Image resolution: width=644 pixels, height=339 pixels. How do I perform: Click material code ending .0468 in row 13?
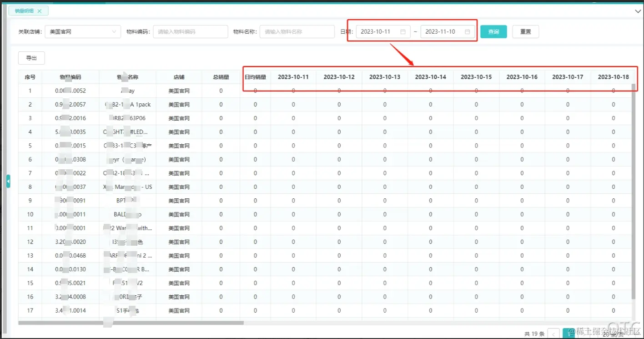tap(70, 256)
